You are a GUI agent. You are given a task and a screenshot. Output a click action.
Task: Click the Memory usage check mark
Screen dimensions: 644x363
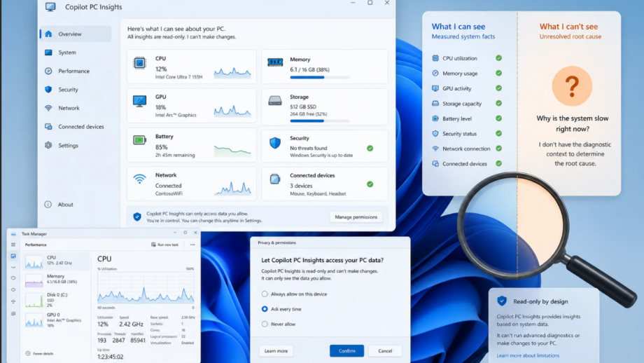pyautogui.click(x=498, y=73)
